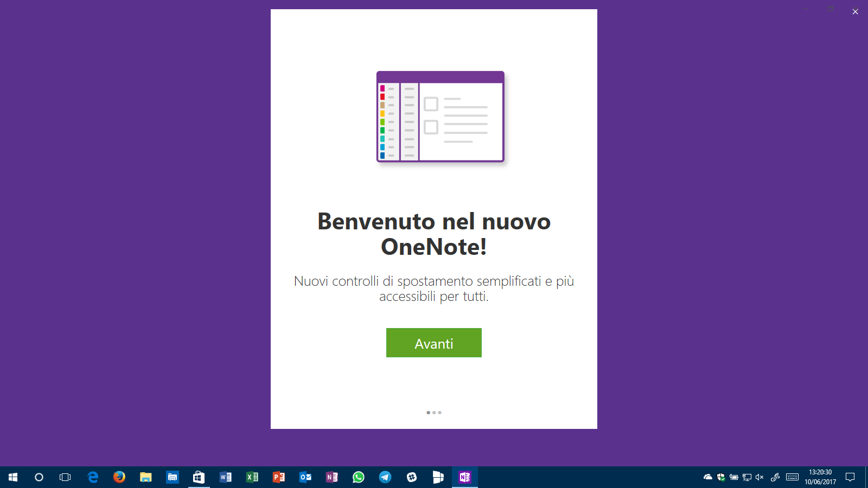Open the network connection tray icon
The height and width of the screenshot is (488, 868).
click(747, 477)
